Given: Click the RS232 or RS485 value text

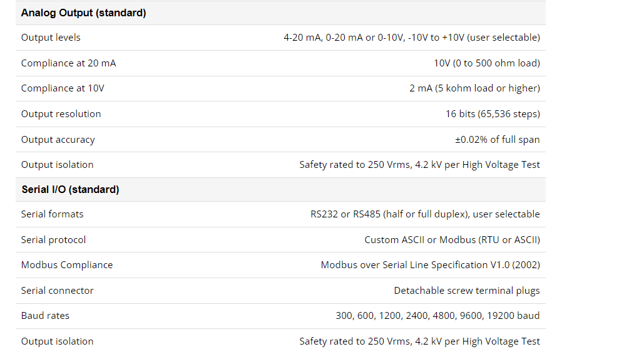Looking at the screenshot, I should 425,214.
